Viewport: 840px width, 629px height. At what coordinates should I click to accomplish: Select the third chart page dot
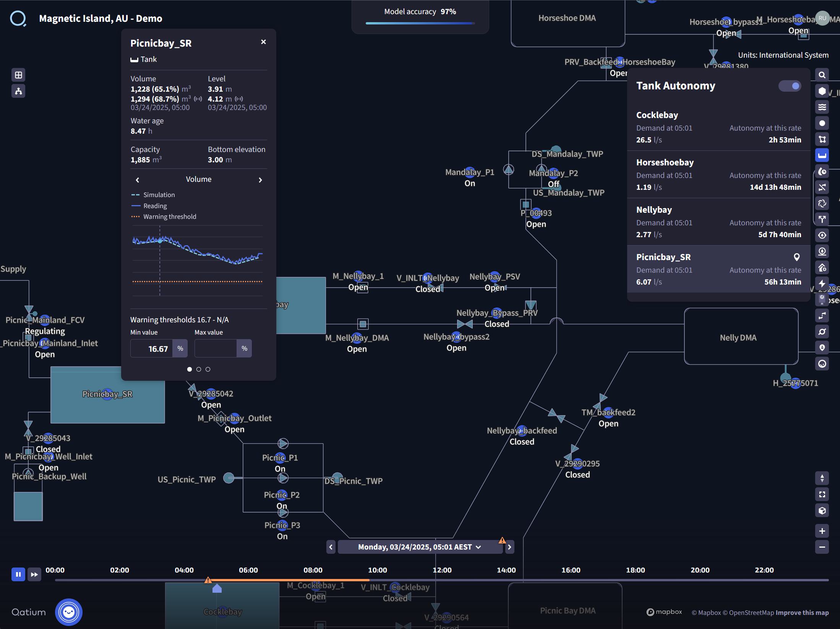[208, 369]
